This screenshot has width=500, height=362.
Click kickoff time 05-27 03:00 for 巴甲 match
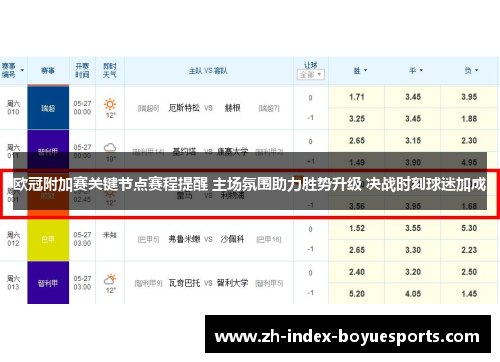coord(82,239)
